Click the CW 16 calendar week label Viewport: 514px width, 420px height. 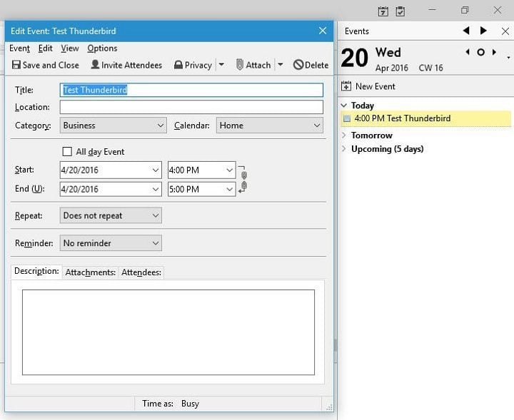pos(430,68)
